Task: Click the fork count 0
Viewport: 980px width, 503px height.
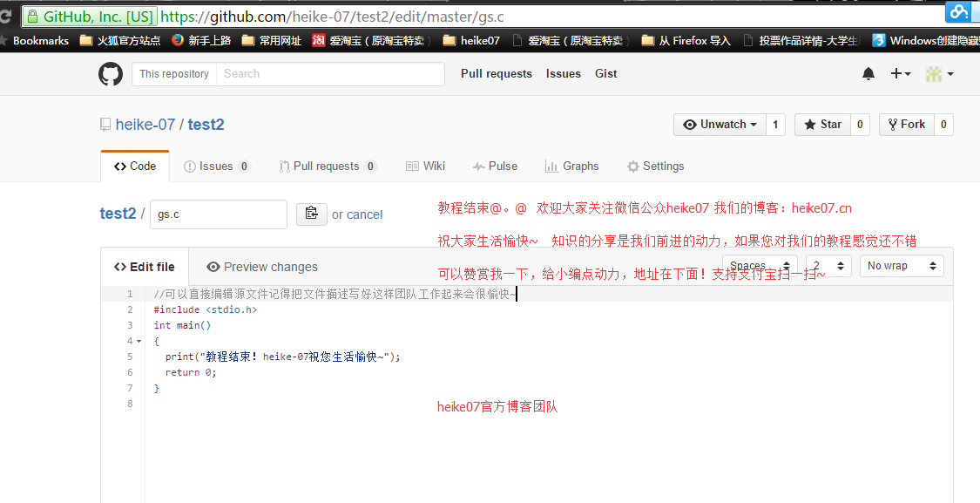Action: [943, 125]
